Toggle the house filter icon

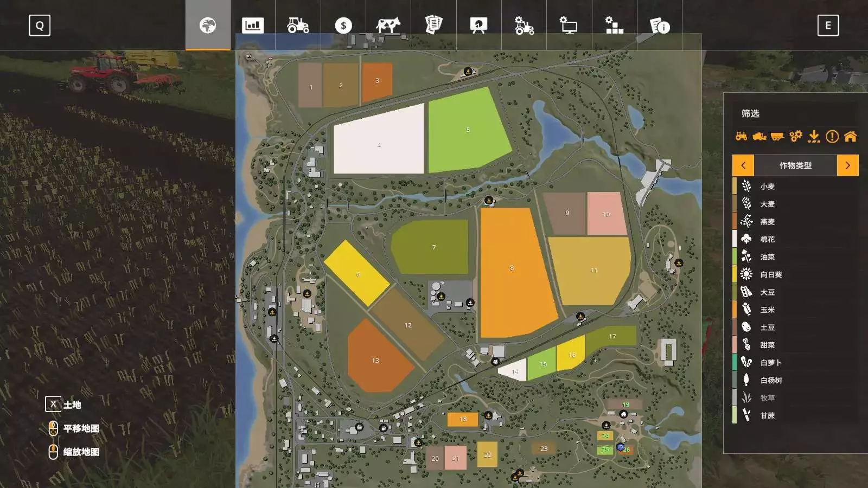coord(850,136)
